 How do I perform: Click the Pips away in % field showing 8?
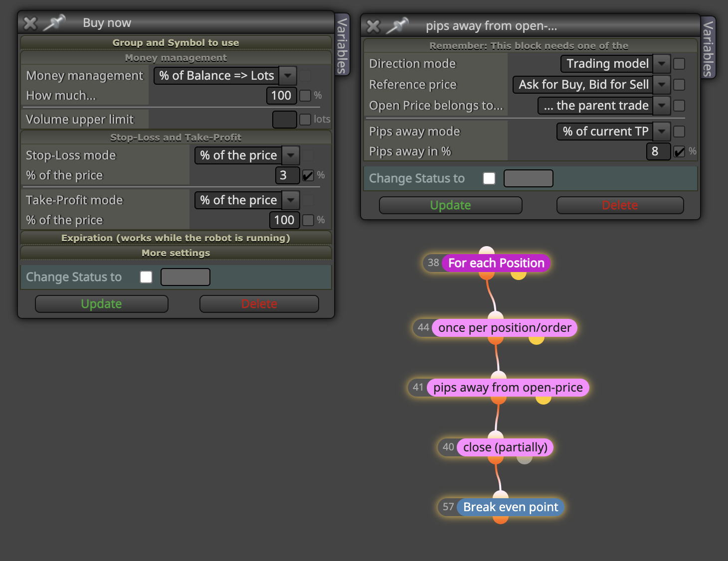tap(658, 151)
